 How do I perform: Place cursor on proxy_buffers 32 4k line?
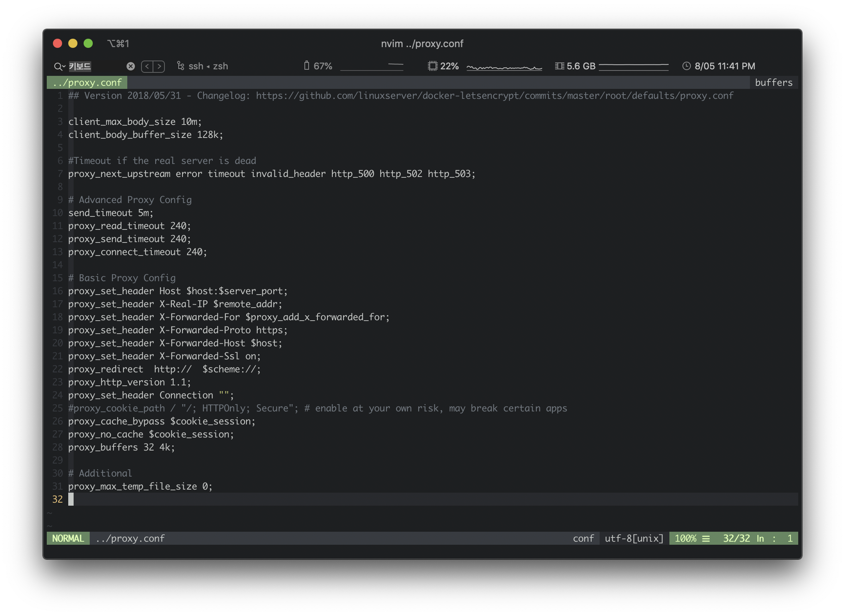[x=122, y=447]
